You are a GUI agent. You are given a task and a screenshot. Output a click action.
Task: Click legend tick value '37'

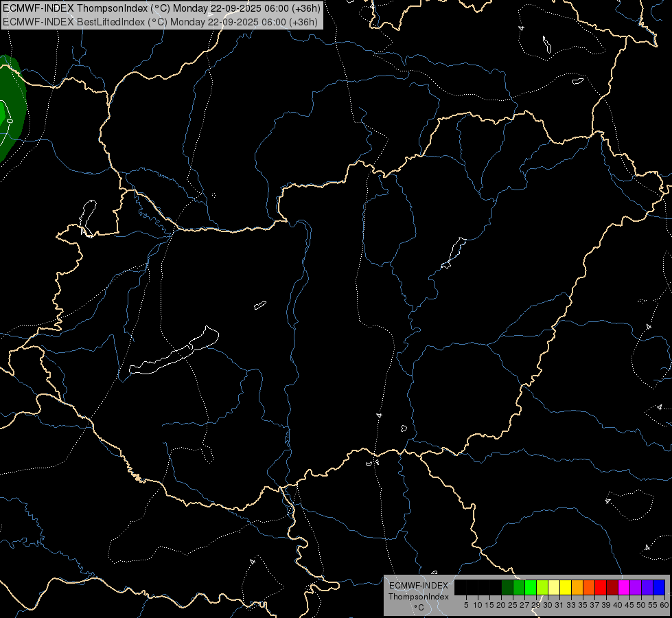[595, 605]
